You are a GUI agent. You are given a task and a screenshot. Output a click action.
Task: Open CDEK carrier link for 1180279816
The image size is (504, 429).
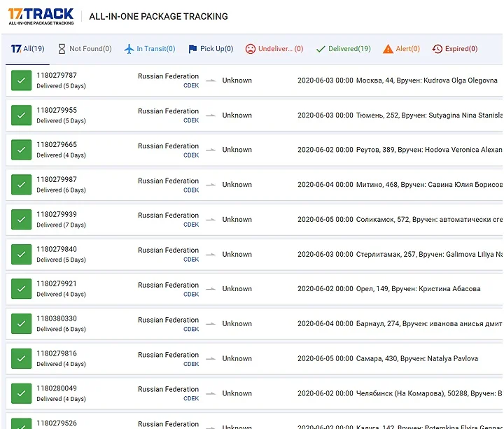coord(191,364)
